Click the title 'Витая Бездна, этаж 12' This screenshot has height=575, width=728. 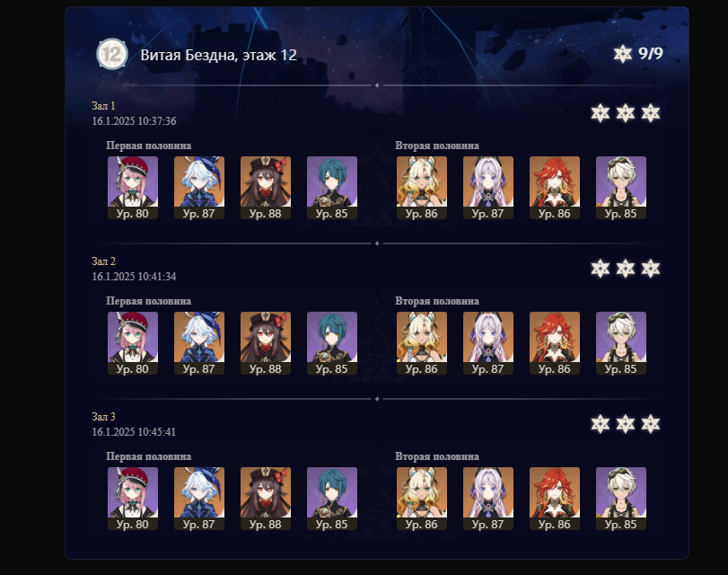(x=219, y=55)
